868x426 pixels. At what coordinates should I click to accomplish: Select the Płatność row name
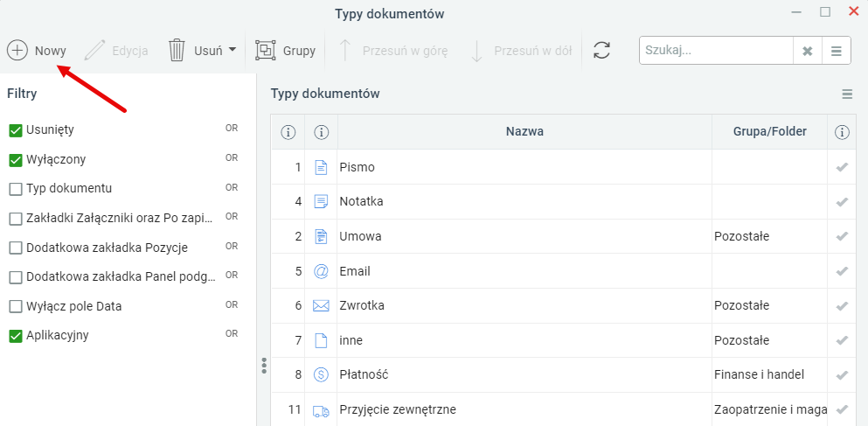[x=364, y=375]
